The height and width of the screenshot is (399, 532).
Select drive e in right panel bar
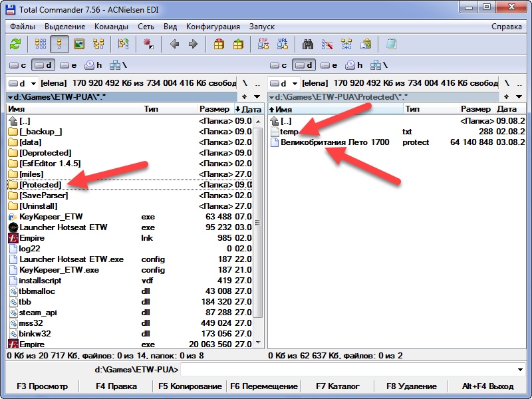point(329,65)
